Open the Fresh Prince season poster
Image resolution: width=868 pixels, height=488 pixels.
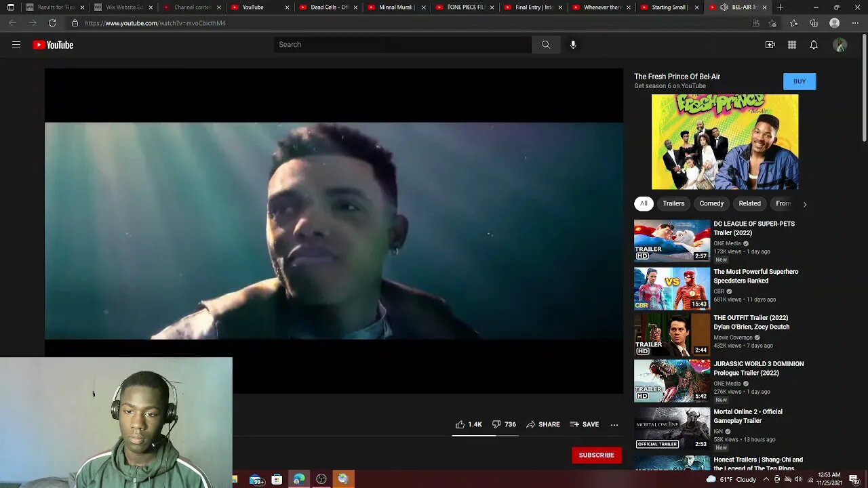pos(725,142)
